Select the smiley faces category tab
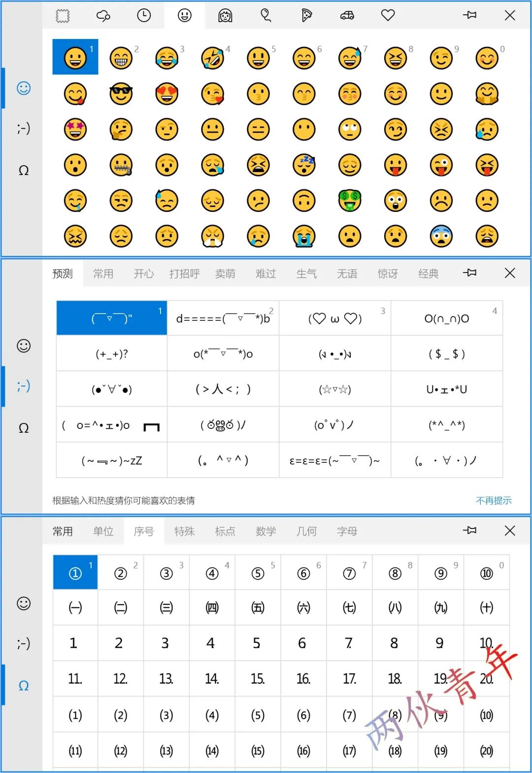 click(x=185, y=16)
